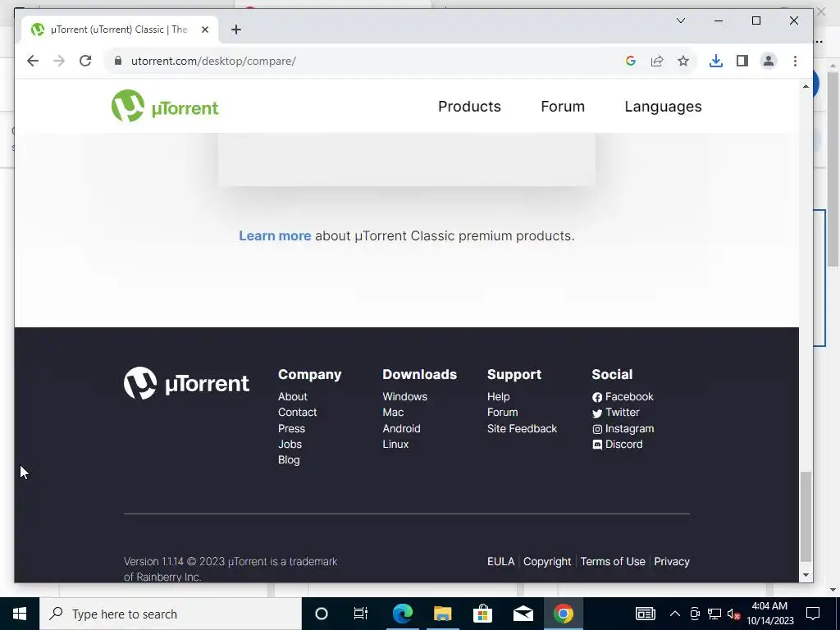
Task: Open Forum link under Support
Action: [x=503, y=412]
